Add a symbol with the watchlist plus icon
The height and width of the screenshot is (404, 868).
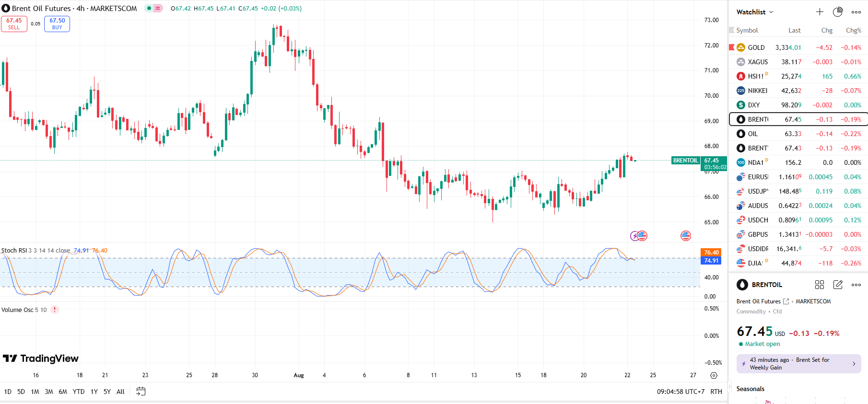(x=820, y=12)
